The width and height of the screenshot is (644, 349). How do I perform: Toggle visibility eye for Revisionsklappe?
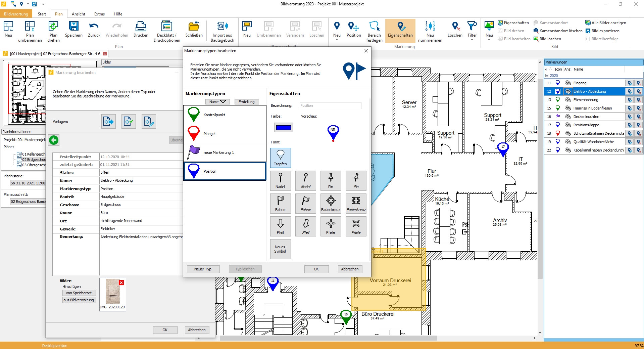(568, 125)
